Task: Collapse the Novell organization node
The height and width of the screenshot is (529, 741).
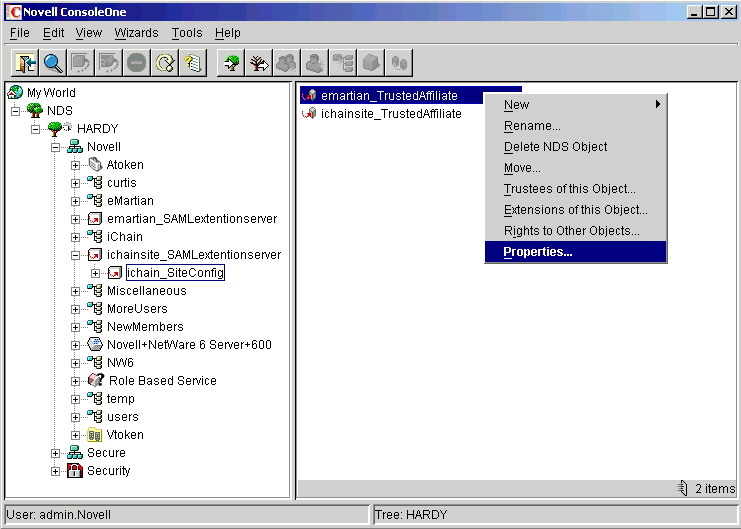Action: tap(55, 147)
